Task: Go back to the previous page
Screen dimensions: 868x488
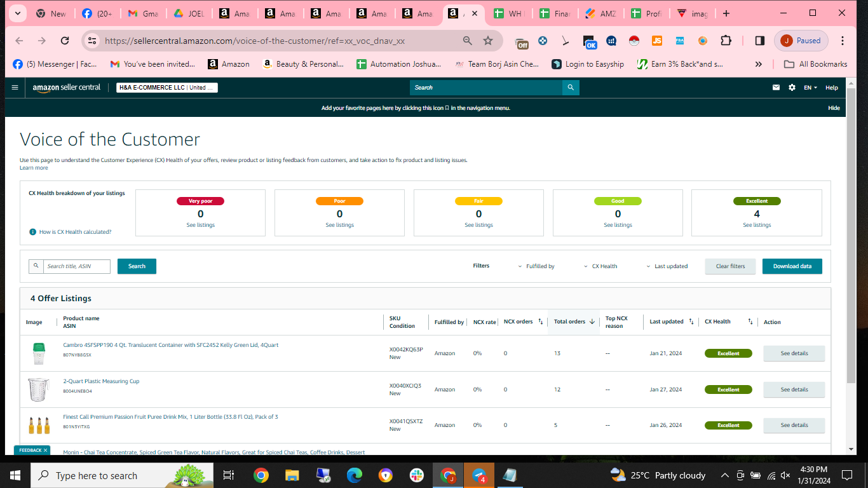Action: (x=19, y=41)
